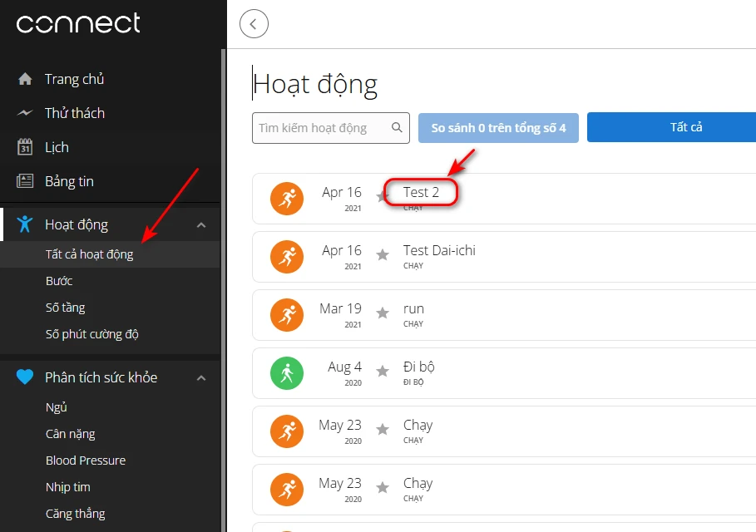
Task: Click the sidebar vertical scrollbar
Action: 223,289
